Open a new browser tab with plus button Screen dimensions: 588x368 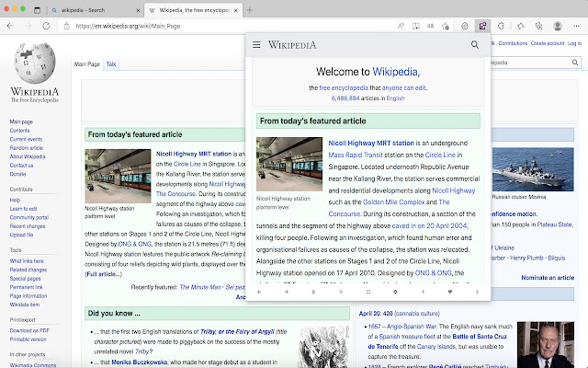[251, 8]
